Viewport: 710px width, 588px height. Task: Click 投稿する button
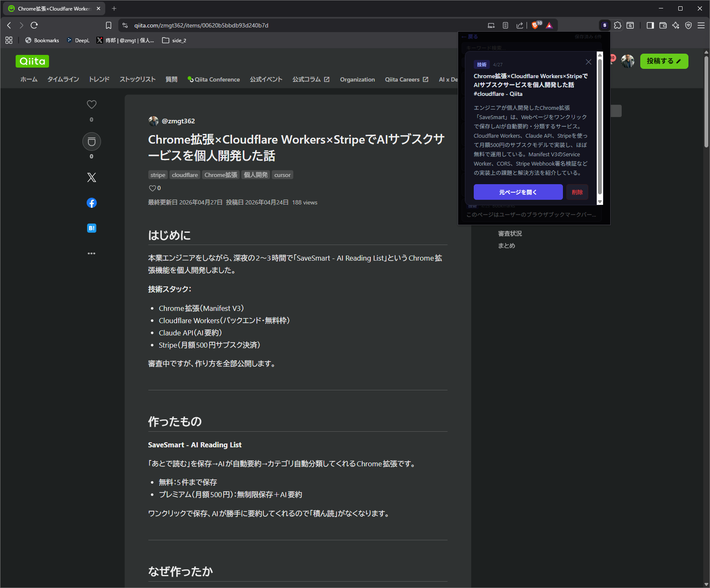pos(664,61)
